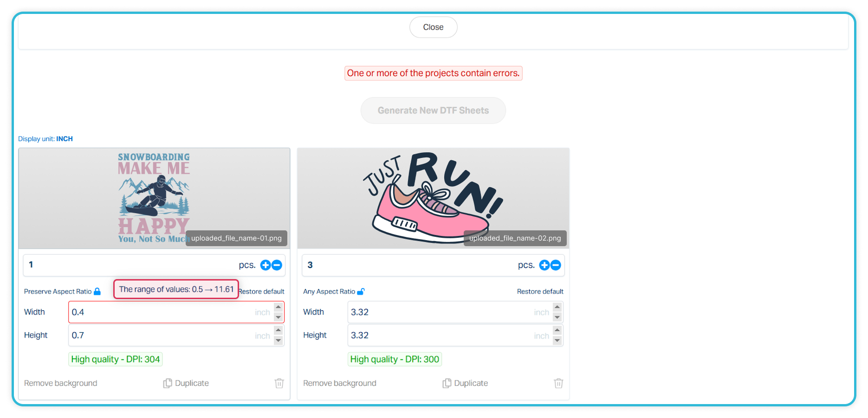The height and width of the screenshot is (418, 868).
Task: Click Generate New DTF Sheets button
Action: pyautogui.click(x=433, y=111)
